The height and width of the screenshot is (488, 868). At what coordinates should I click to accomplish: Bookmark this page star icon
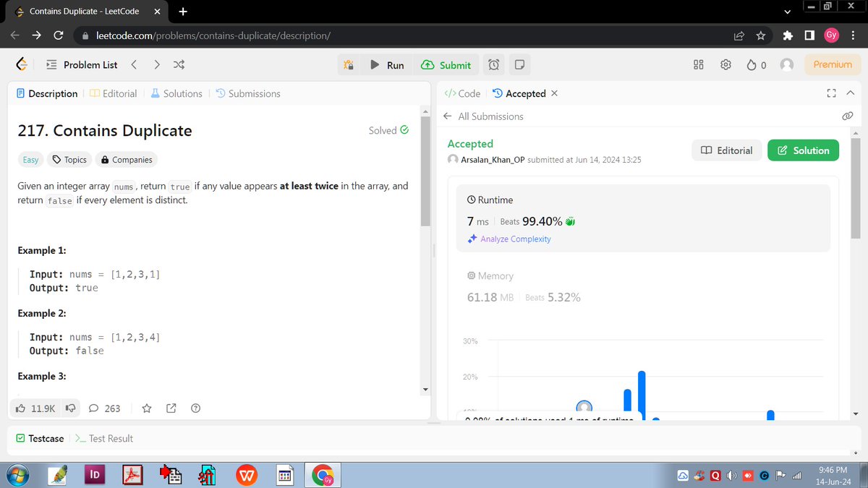tap(760, 35)
